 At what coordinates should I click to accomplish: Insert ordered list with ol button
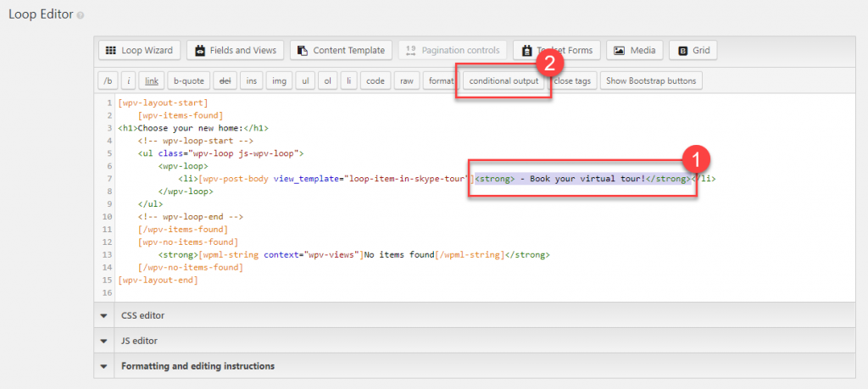coord(328,81)
